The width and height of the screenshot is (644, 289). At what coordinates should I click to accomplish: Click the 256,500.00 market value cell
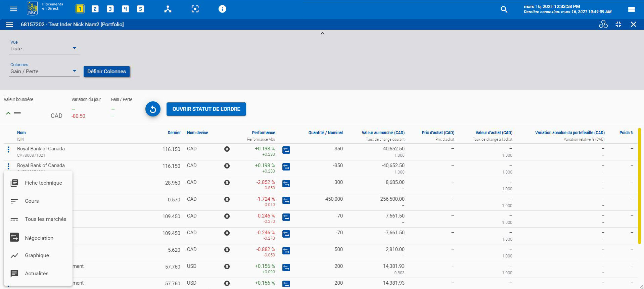392,199
